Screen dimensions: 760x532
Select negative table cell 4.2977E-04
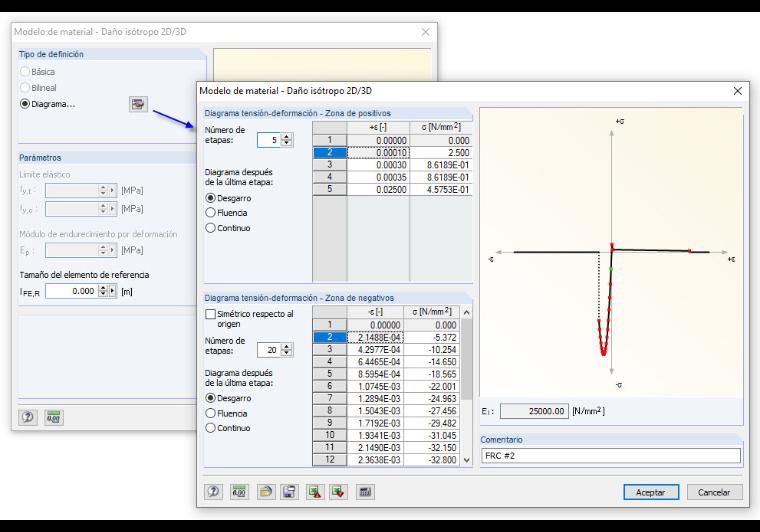point(375,349)
